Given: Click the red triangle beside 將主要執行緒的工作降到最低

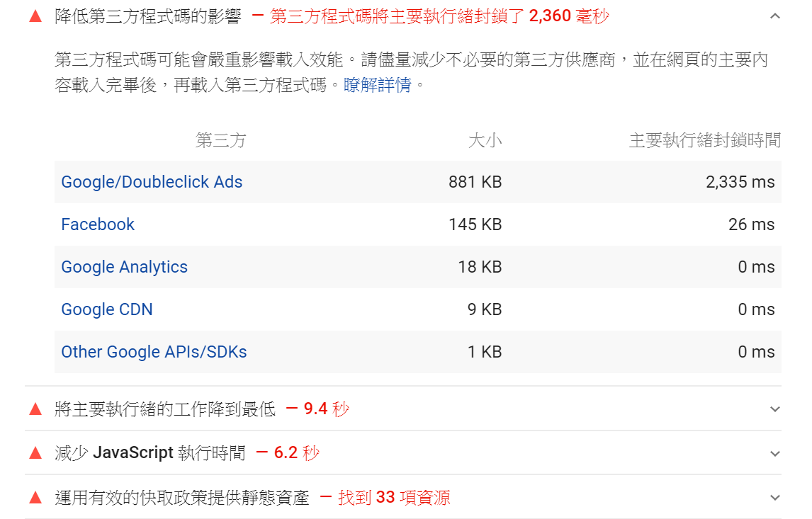Looking at the screenshot, I should (x=35, y=409).
